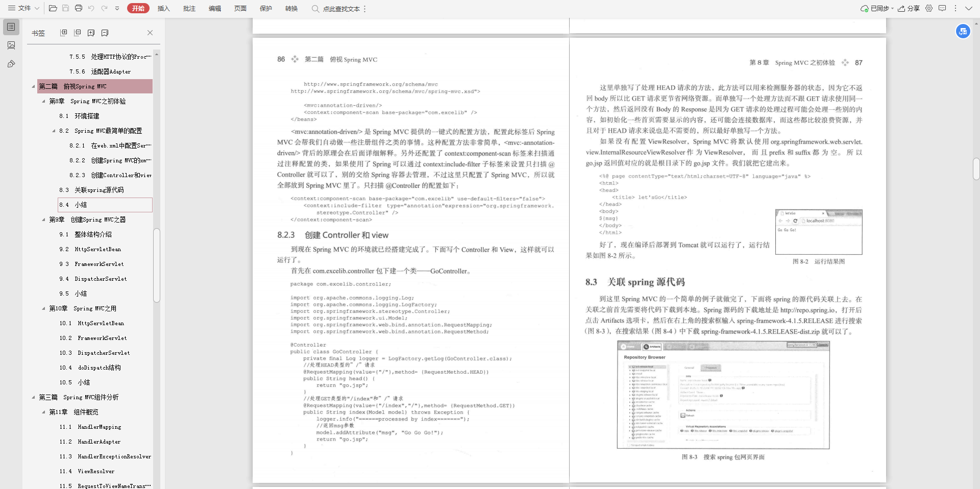Expand all bookmarks in the 书签 panel
Screen dimensions: 980x489
point(63,33)
